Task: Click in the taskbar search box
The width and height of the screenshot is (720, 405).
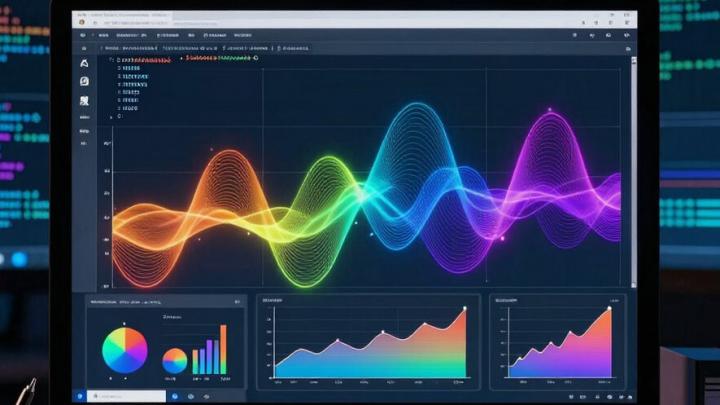Action: coord(123,396)
